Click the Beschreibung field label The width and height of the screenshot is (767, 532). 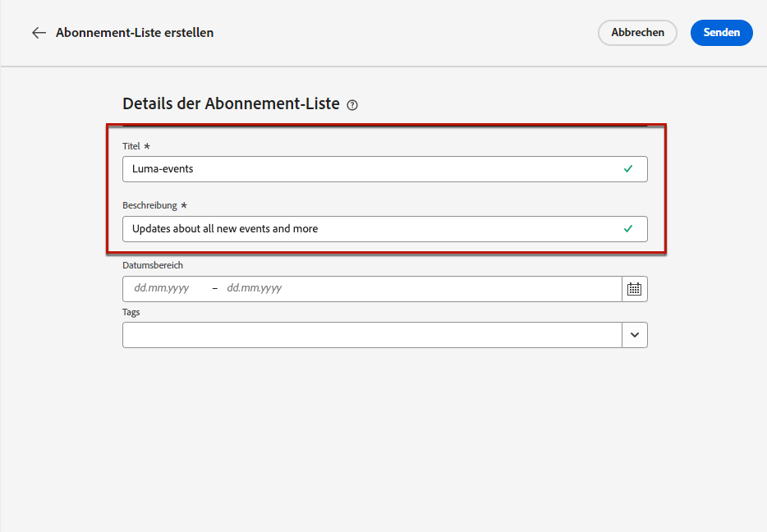pyautogui.click(x=149, y=205)
